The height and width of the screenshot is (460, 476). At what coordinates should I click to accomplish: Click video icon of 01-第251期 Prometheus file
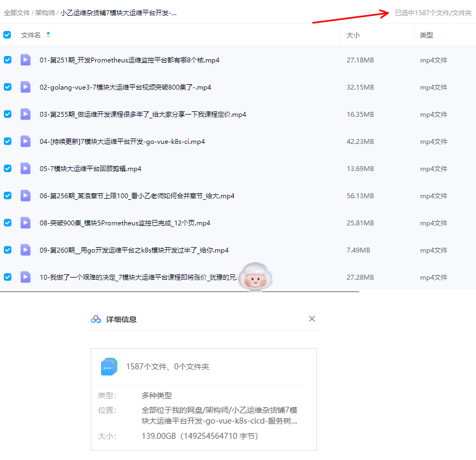pyautogui.click(x=26, y=60)
